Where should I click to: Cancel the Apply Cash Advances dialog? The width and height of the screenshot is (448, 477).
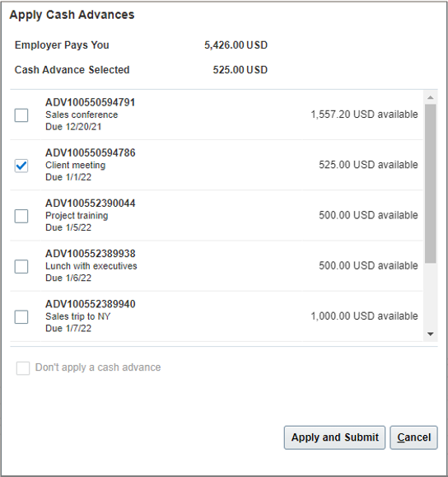(414, 437)
